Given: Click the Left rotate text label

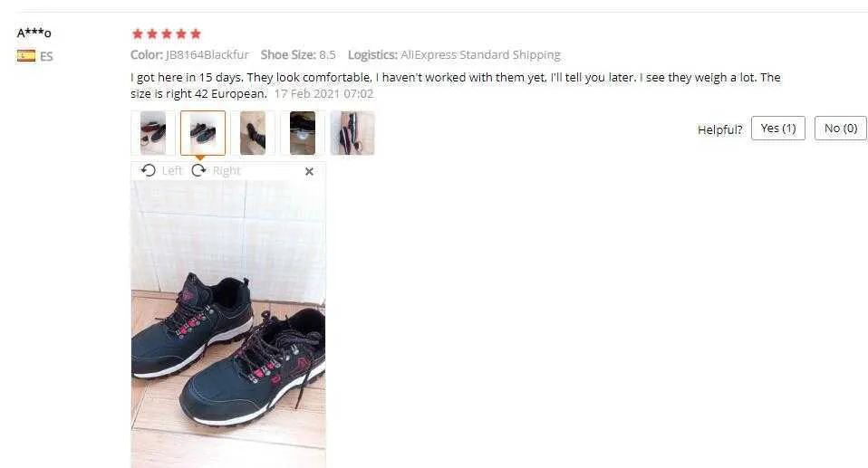Looking at the screenshot, I should pos(171,170).
